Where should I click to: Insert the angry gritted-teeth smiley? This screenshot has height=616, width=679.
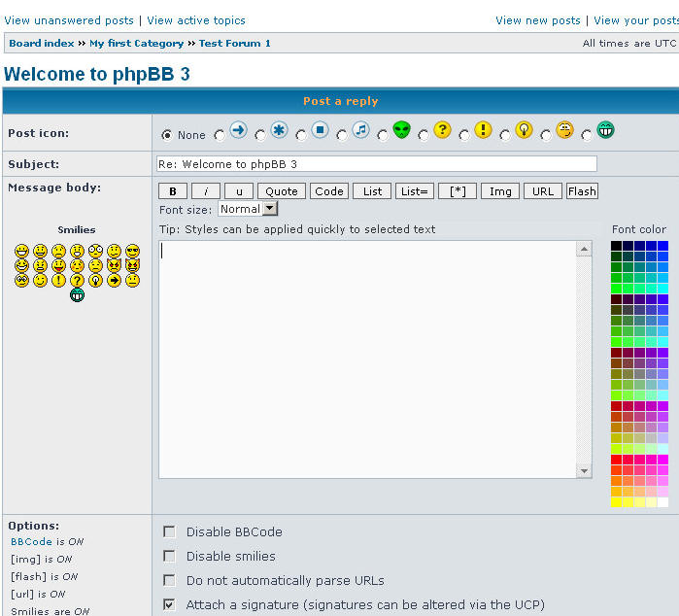point(40,265)
